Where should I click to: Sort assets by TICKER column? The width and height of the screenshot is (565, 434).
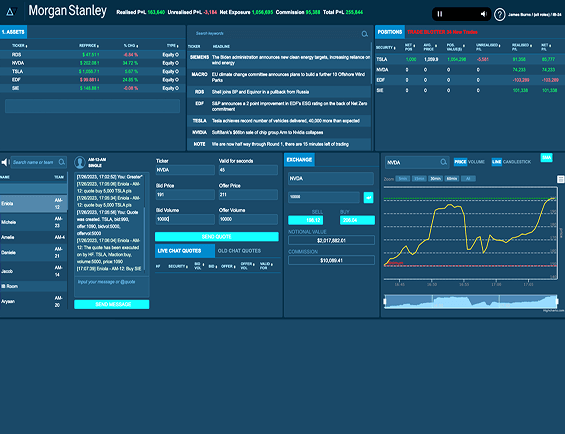19,46
